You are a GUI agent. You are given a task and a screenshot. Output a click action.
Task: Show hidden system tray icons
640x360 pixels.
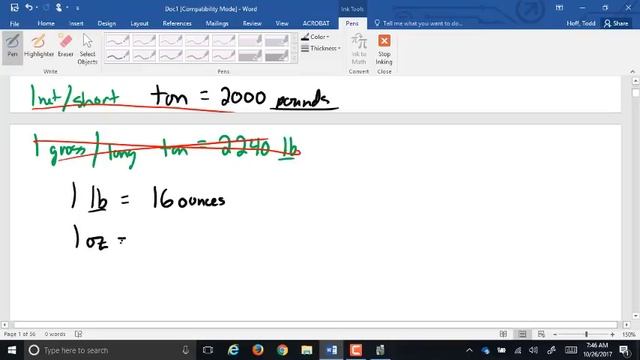pos(469,350)
